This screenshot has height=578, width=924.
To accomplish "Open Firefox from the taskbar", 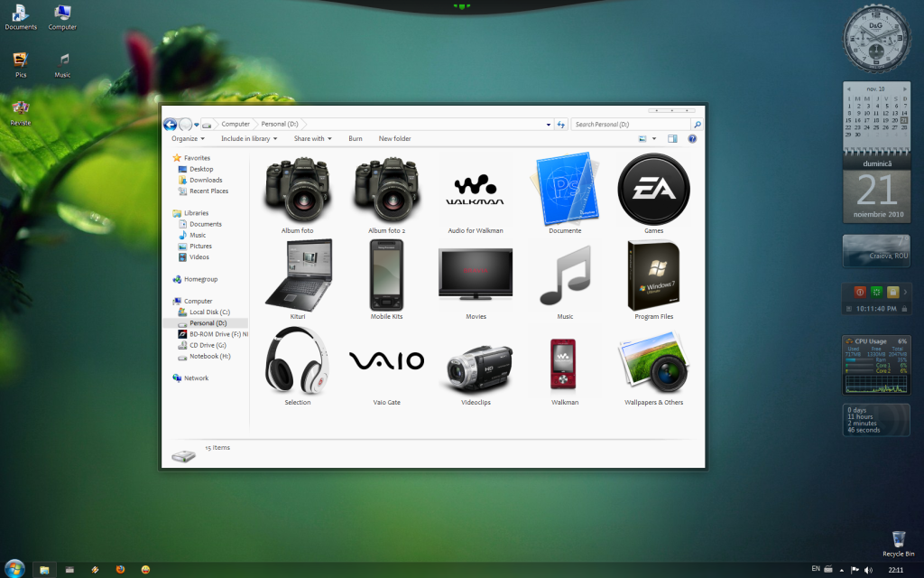I will (x=120, y=569).
